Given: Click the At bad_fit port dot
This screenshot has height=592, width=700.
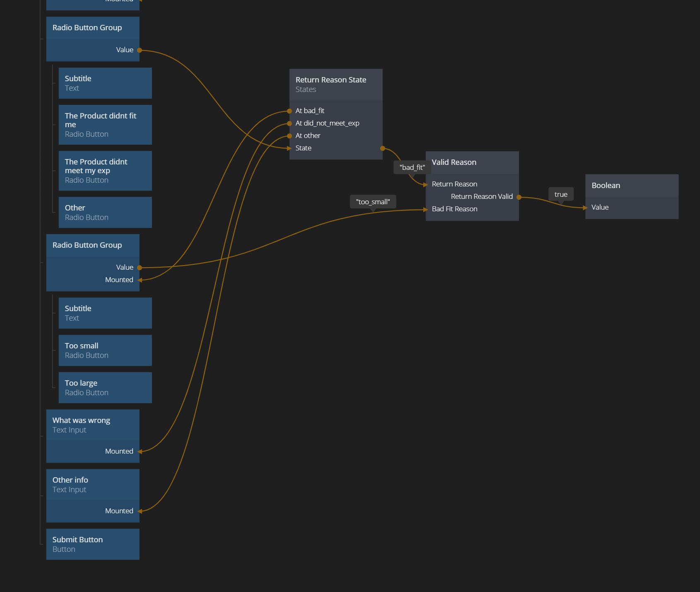Looking at the screenshot, I should pyautogui.click(x=290, y=111).
